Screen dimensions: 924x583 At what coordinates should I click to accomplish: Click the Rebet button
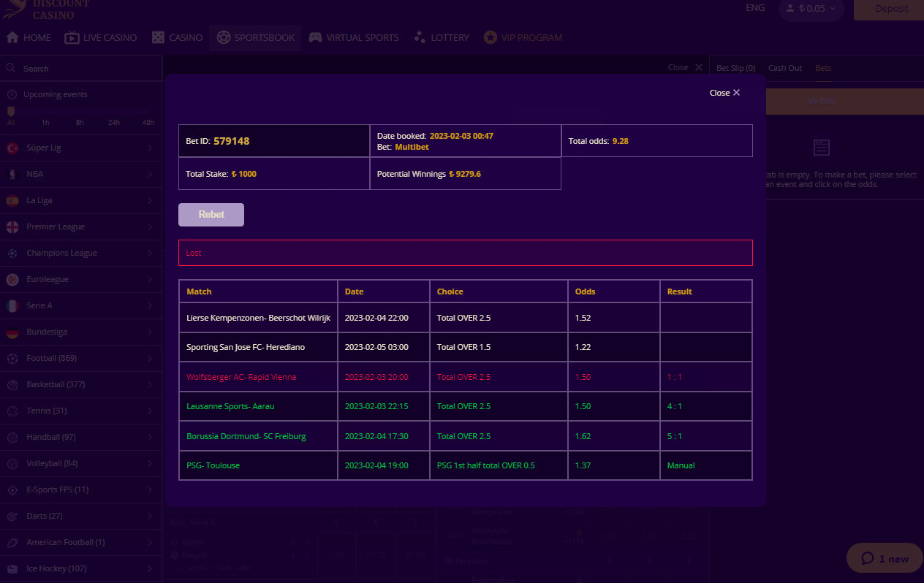211,215
